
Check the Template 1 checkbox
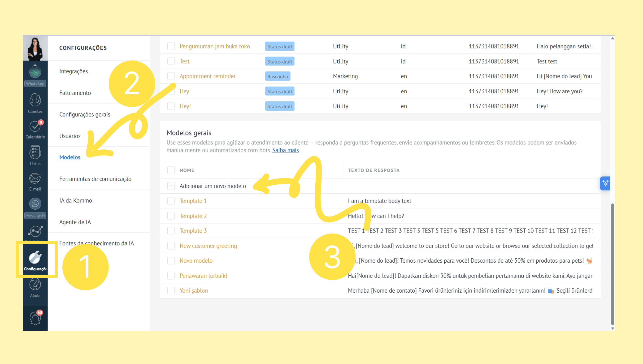(x=171, y=201)
